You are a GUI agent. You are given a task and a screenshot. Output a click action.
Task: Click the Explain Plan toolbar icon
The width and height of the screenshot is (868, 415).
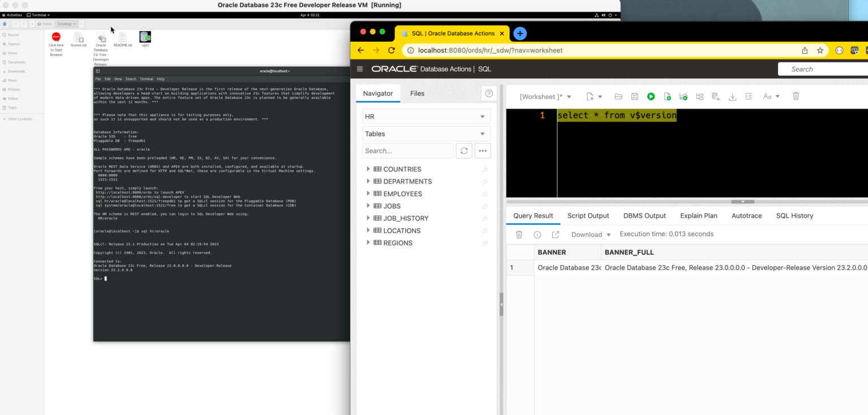tap(700, 97)
